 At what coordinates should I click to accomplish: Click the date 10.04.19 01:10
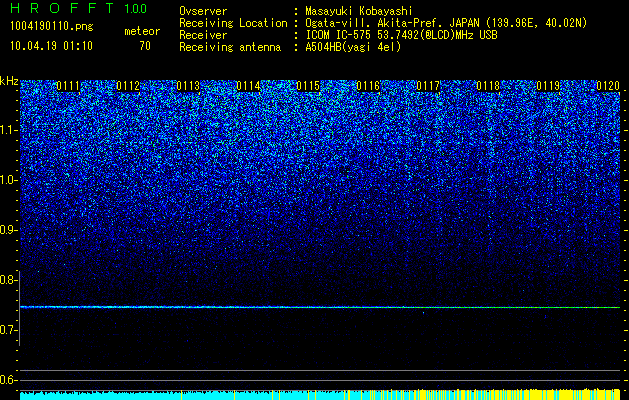(51, 46)
